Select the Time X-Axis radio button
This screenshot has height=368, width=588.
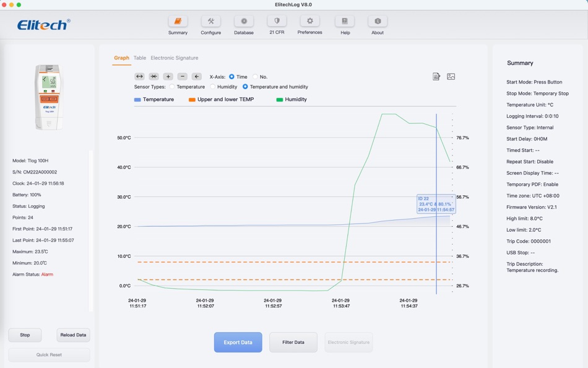coord(231,77)
